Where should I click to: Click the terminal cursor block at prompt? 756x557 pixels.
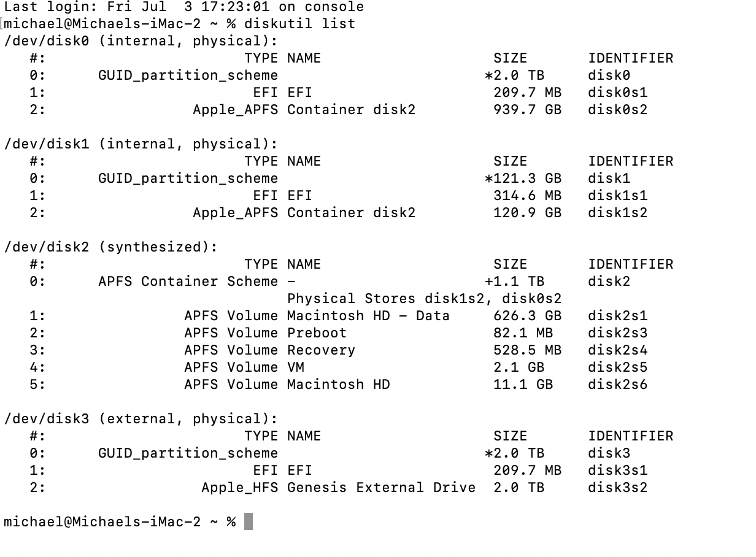click(249, 521)
